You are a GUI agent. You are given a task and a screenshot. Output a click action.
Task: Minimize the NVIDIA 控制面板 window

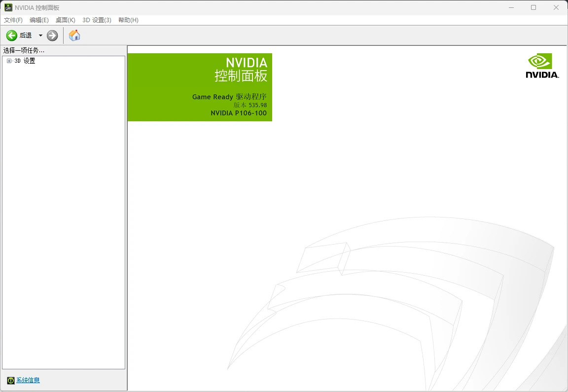(511, 7)
